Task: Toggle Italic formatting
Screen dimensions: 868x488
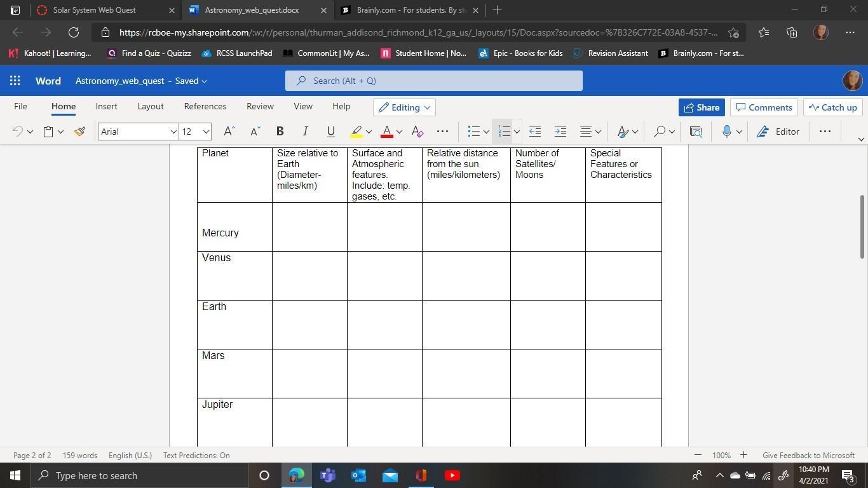Action: [305, 132]
